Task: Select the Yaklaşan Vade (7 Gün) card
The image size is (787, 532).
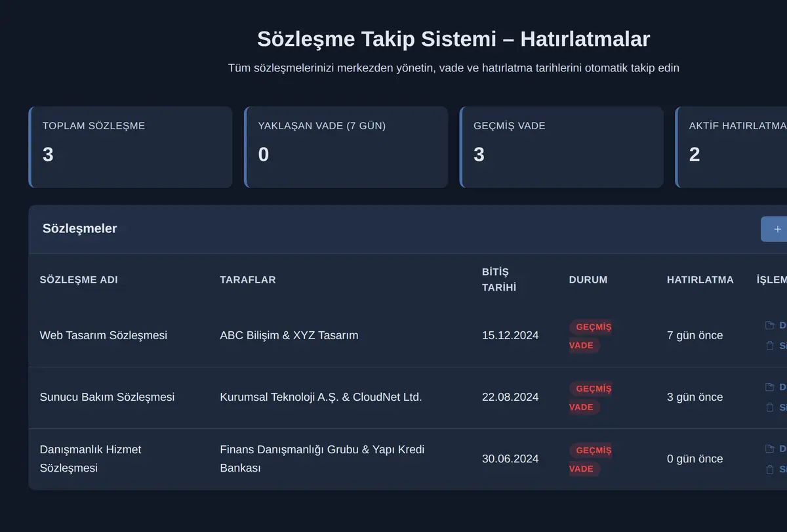Action: click(x=346, y=147)
